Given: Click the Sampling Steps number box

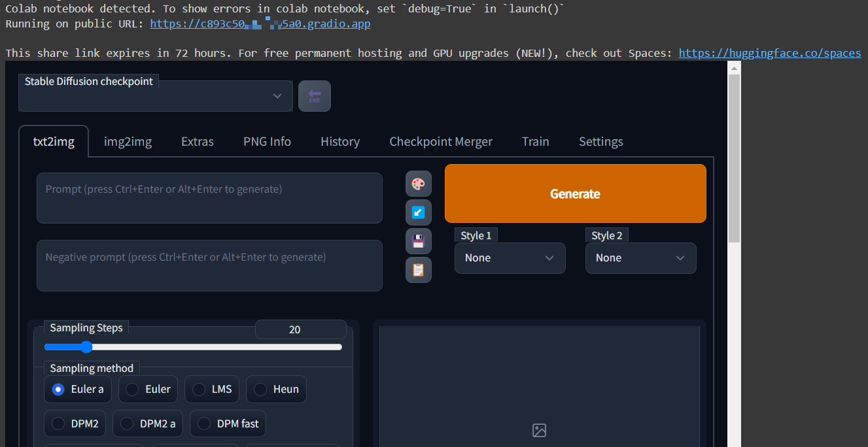Looking at the screenshot, I should tap(300, 329).
